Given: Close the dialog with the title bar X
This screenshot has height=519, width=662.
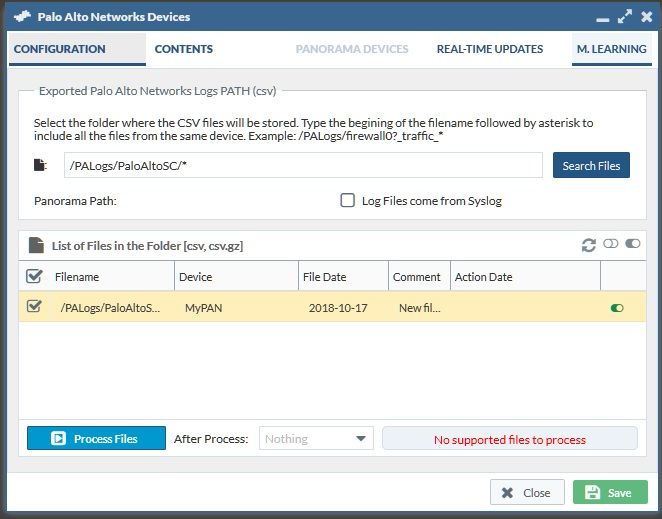Looking at the screenshot, I should 646,17.
